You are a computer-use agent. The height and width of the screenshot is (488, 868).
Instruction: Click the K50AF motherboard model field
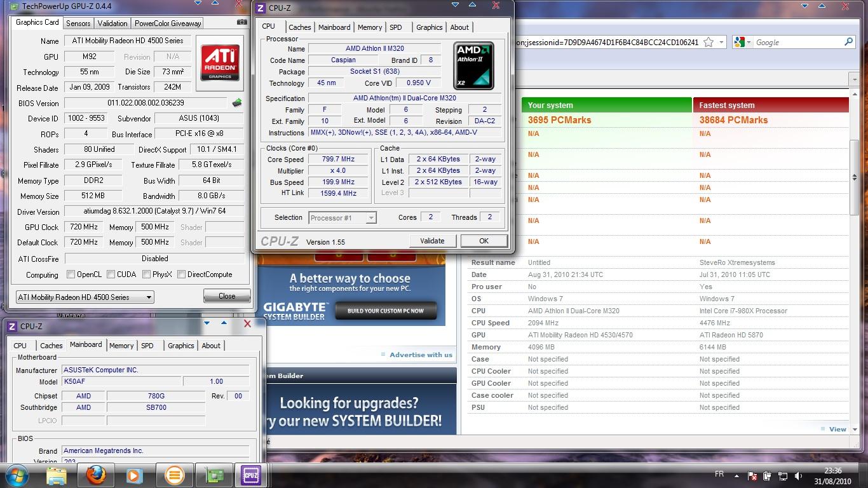121,381
